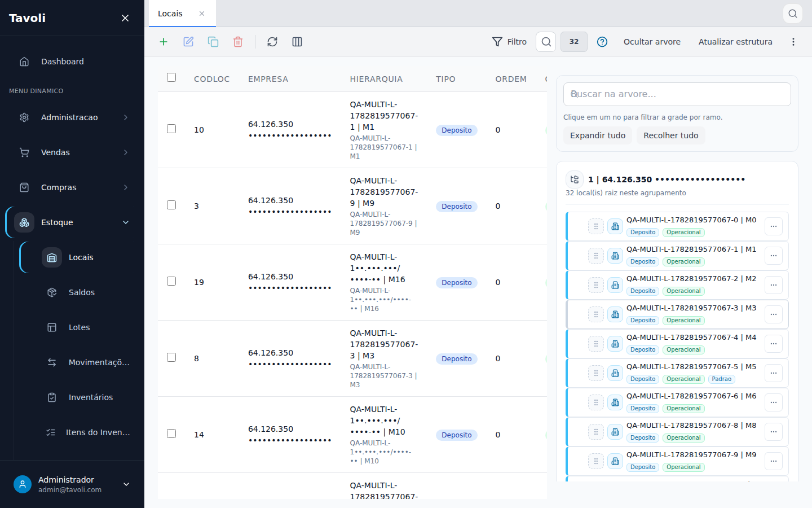Refresh the Locais grid
This screenshot has width=812, height=508.
[272, 42]
